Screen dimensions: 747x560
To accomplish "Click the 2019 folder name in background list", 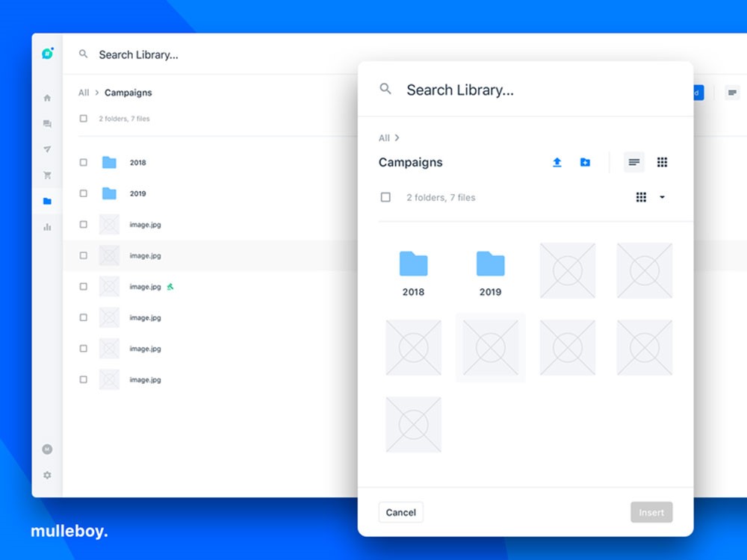I will coord(137,193).
